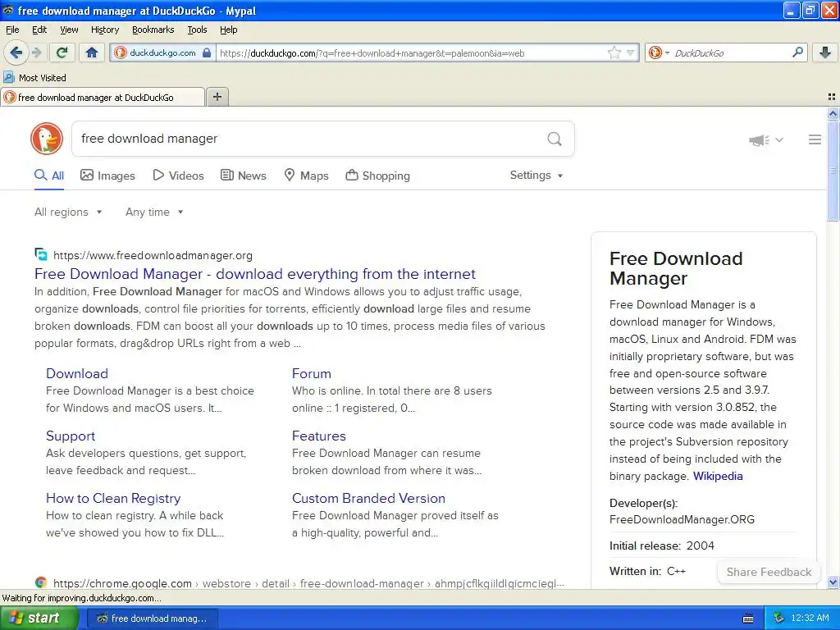Viewport: 840px width, 630px height.
Task: Open a new tab with plus button
Action: click(217, 97)
